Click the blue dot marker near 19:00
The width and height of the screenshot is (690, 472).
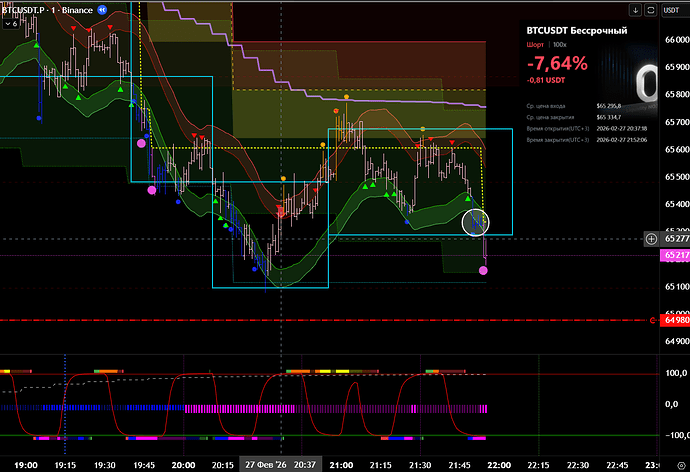pyautogui.click(x=38, y=117)
